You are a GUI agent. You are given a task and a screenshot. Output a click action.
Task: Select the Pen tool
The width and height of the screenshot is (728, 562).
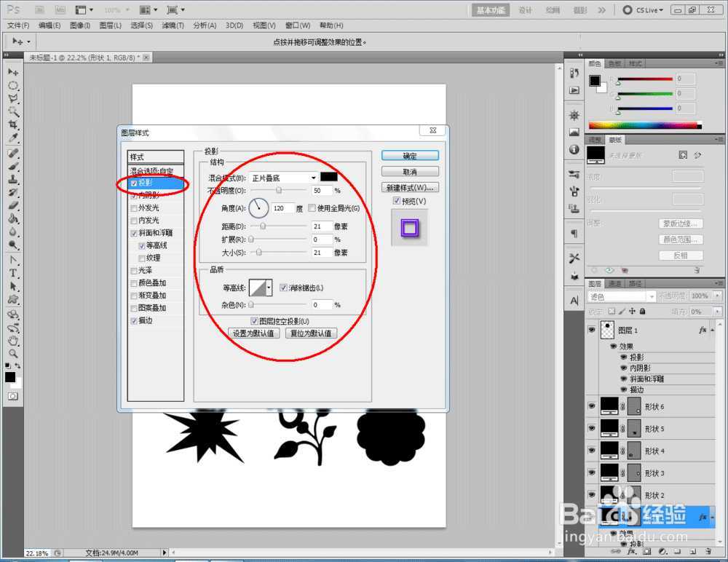[x=13, y=260]
